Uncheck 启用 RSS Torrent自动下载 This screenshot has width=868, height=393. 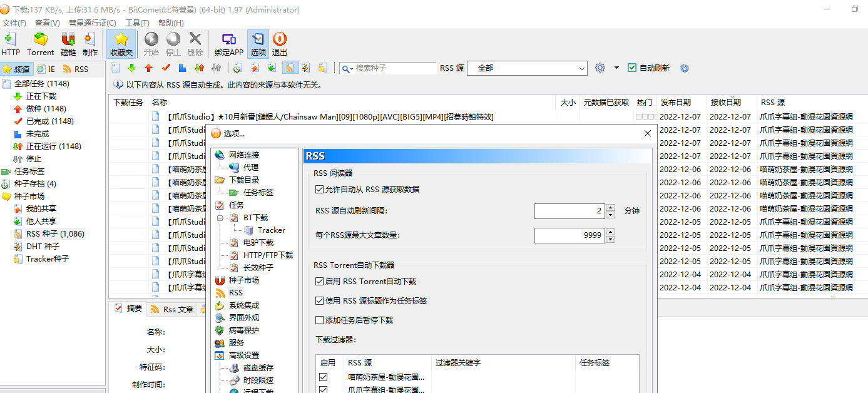pos(320,282)
